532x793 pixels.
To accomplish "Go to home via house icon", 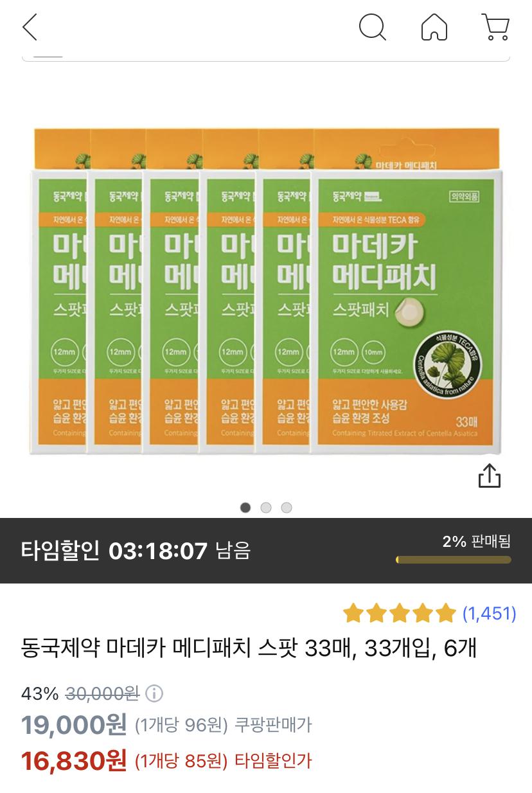I will click(x=434, y=27).
